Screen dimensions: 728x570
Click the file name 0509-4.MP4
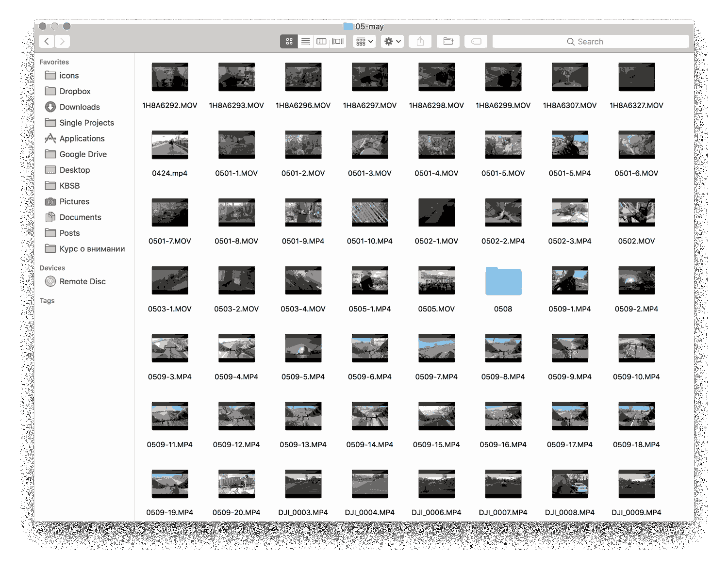pyautogui.click(x=236, y=377)
